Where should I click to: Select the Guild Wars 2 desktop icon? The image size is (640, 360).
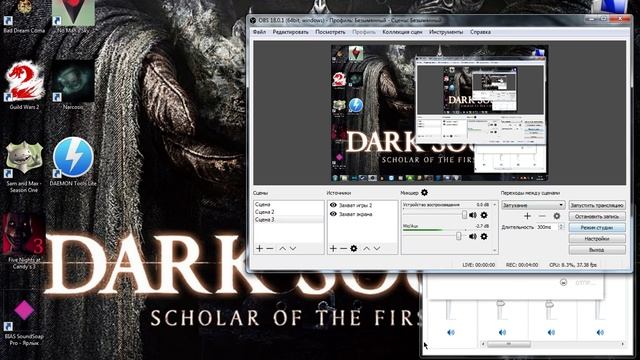pos(24,86)
